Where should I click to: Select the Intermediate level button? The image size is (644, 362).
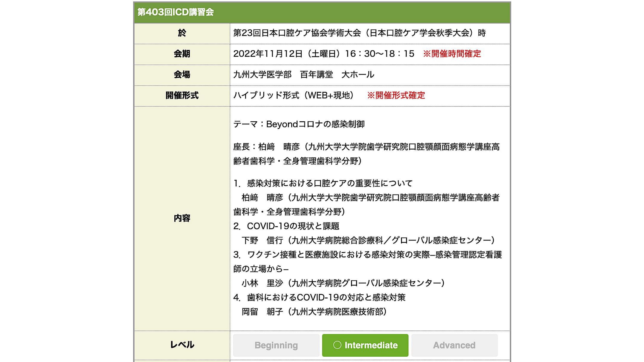[365, 345]
